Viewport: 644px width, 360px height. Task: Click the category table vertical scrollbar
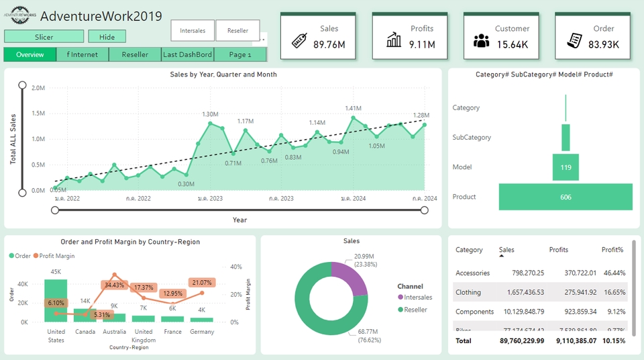pyautogui.click(x=634, y=289)
